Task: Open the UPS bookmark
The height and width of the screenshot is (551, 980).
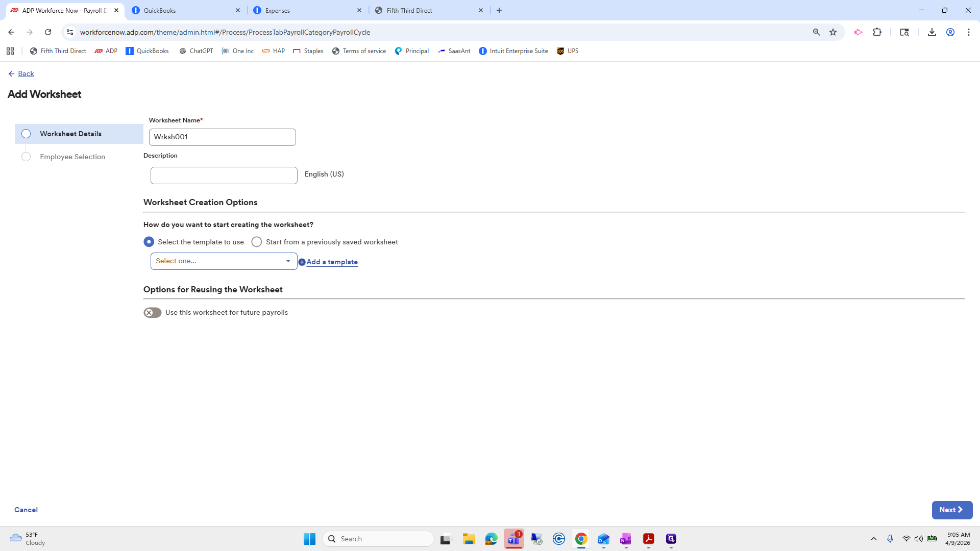Action: coord(567,51)
